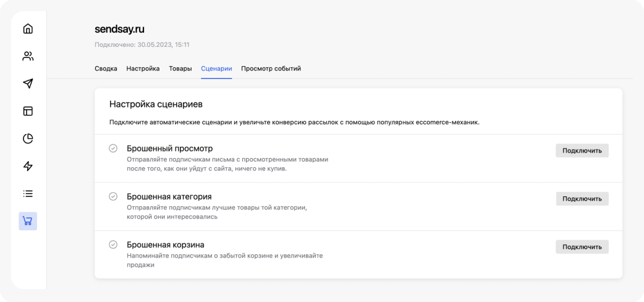This screenshot has width=644, height=302.
Task: Click the Брошенная корзина scenario title
Action: [x=165, y=245]
